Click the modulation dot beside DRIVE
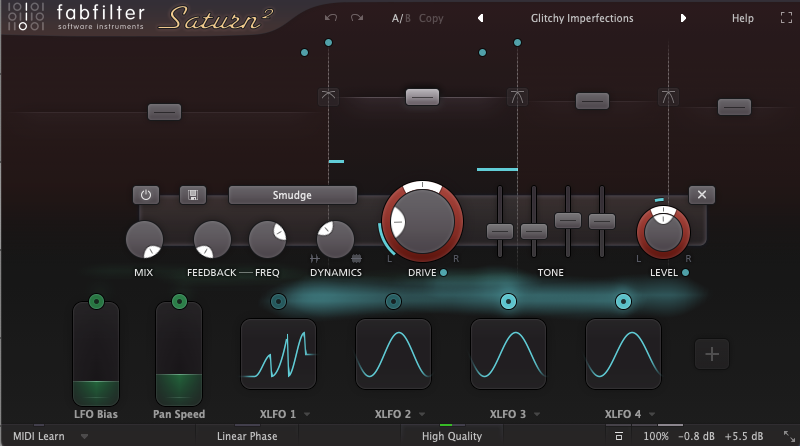 (x=443, y=272)
